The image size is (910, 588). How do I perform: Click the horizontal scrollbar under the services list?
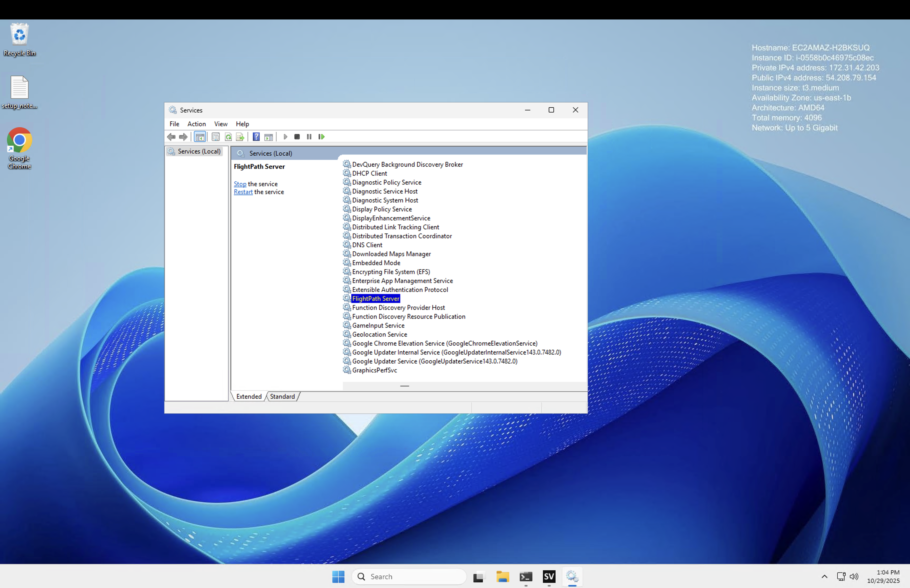[404, 386]
